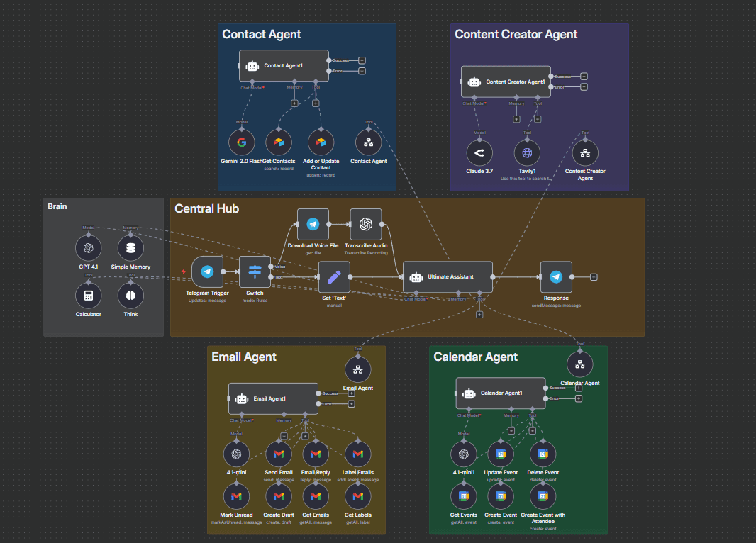Open the Transcribe Audio node
Viewport: 756px width, 543px height.
pos(366,224)
